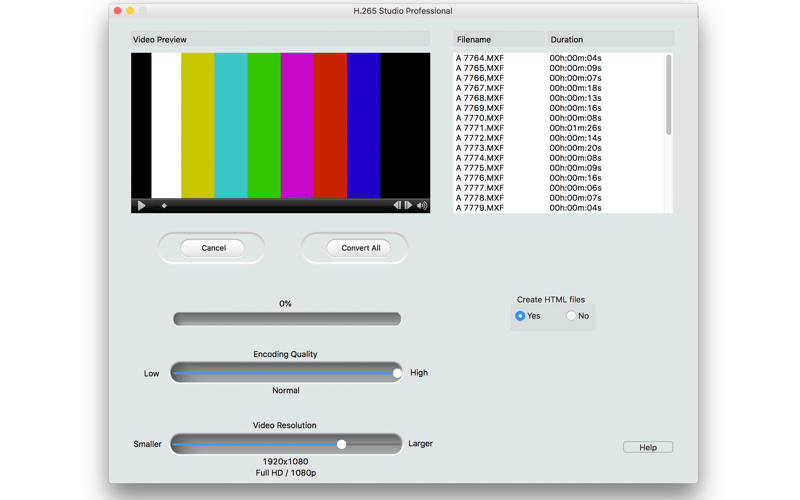Image resolution: width=800 pixels, height=500 pixels.
Task: Select file A 7777.MXF
Action: coord(480,188)
